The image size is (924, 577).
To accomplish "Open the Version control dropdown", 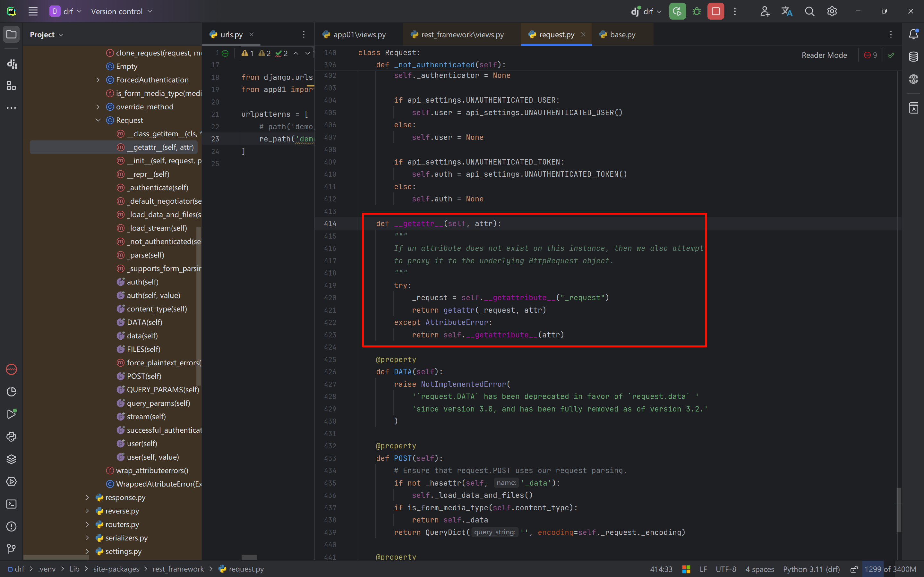I will coord(121,12).
